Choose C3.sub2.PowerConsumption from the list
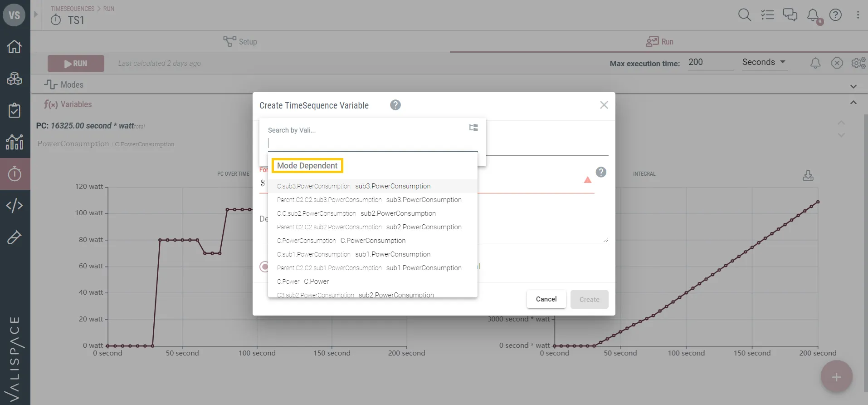 pos(373,293)
